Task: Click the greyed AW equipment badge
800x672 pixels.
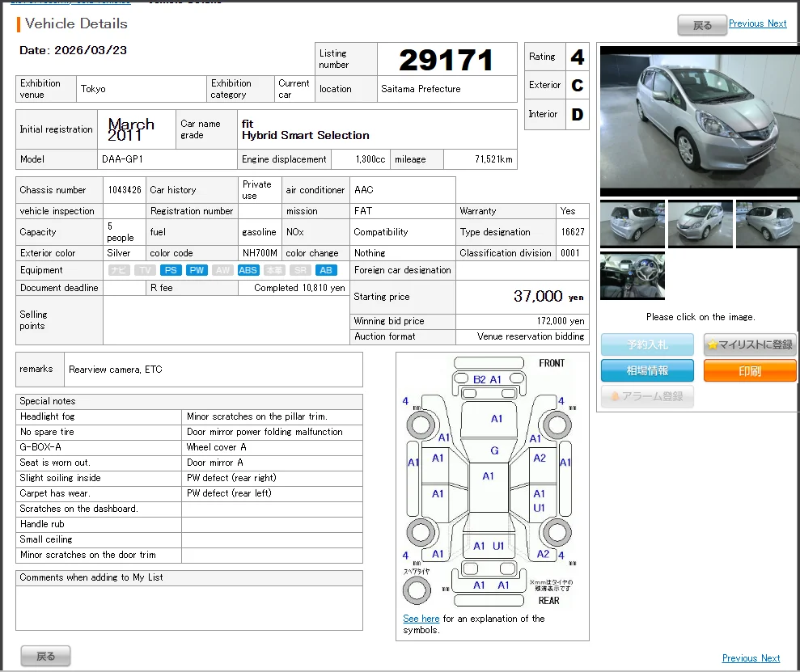Action: pyautogui.click(x=222, y=270)
